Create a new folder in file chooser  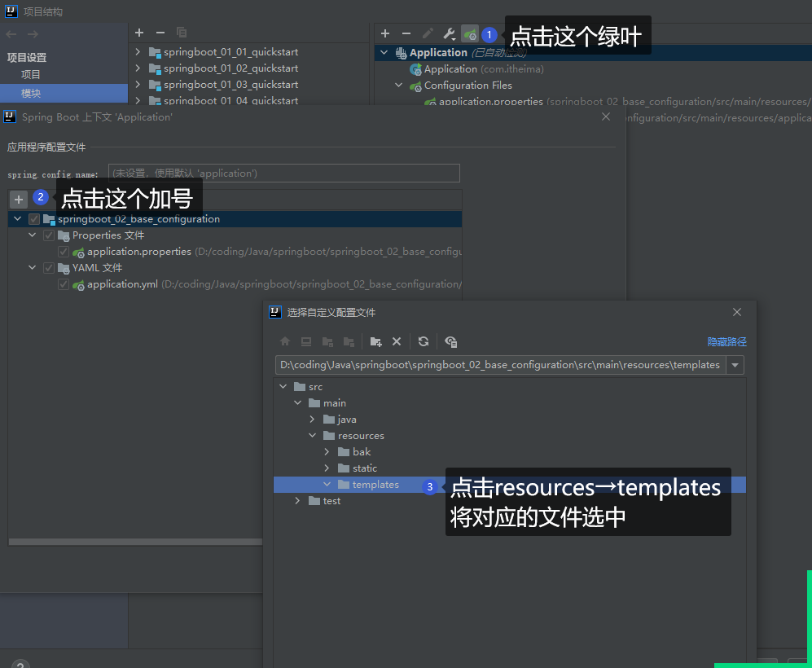pyautogui.click(x=375, y=342)
